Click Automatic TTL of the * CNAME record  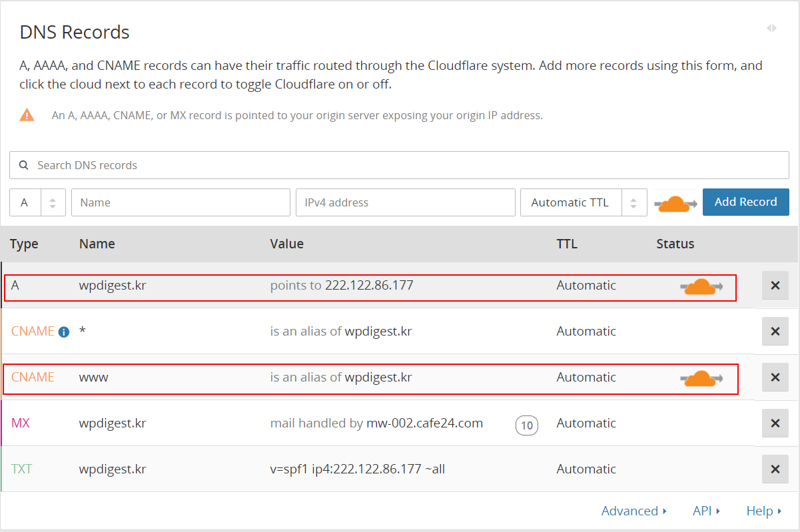click(x=586, y=331)
